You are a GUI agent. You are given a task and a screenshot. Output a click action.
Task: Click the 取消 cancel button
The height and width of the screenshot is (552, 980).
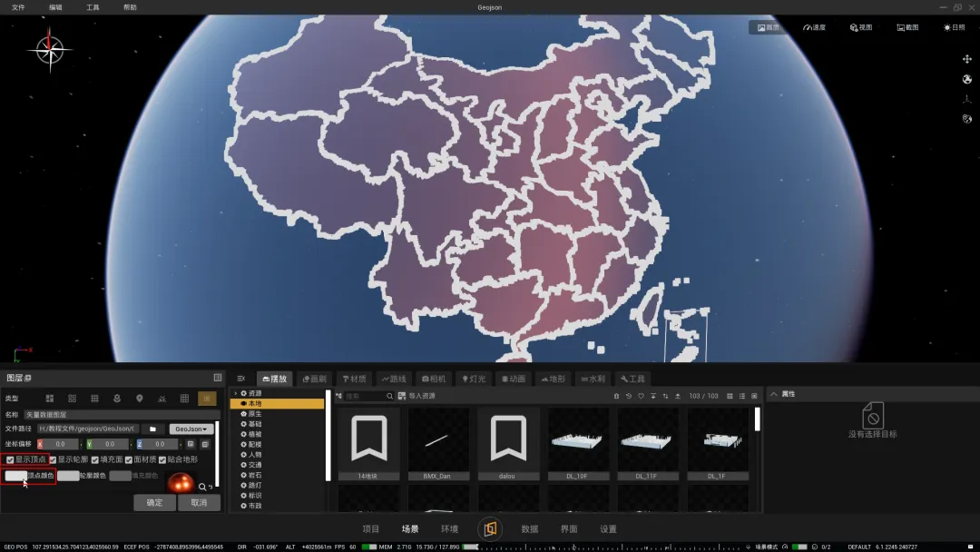click(x=199, y=503)
